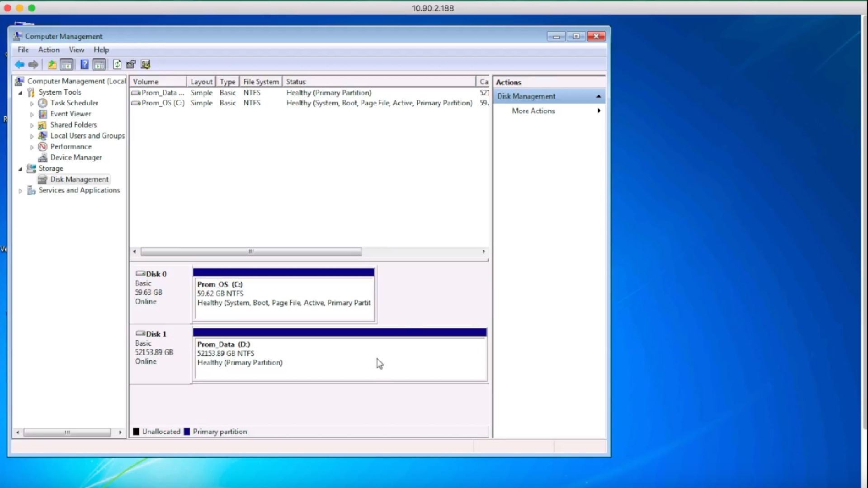868x488 pixels.
Task: Select the Device Manager icon in tree
Action: (42, 157)
